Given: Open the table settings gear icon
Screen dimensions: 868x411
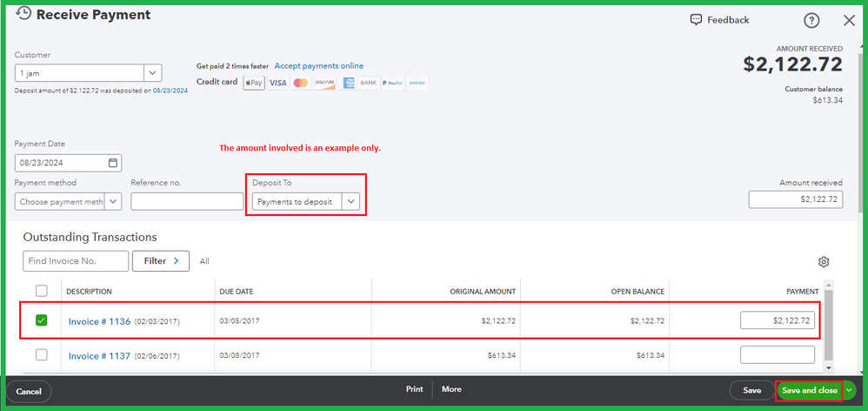Looking at the screenshot, I should click(824, 261).
